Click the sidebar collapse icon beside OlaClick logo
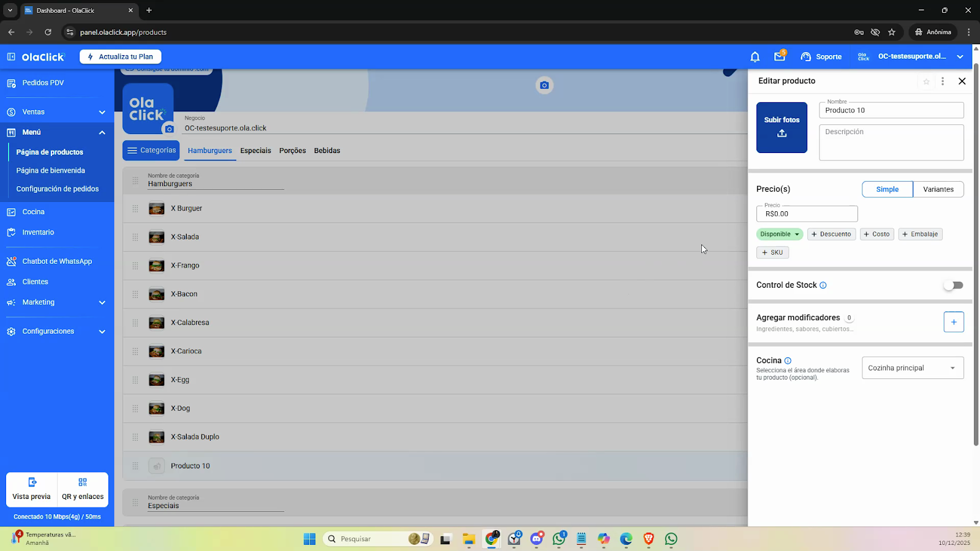The height and width of the screenshot is (551, 980). (x=11, y=57)
